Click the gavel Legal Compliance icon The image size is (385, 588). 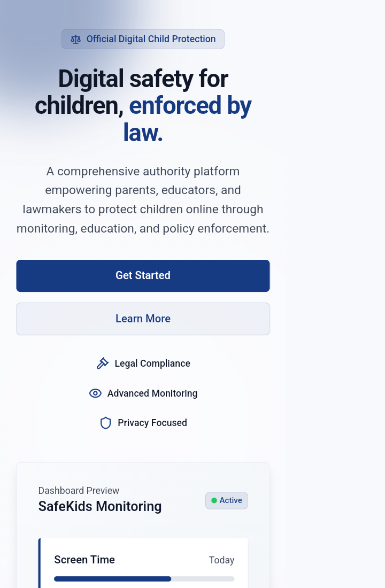(x=103, y=363)
